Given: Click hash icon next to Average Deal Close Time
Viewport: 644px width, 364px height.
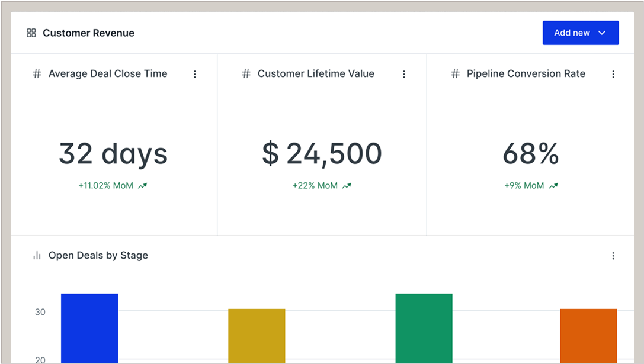Looking at the screenshot, I should [37, 74].
